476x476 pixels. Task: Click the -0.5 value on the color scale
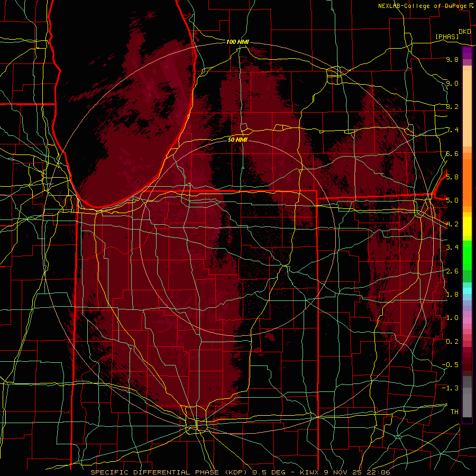tap(450, 364)
